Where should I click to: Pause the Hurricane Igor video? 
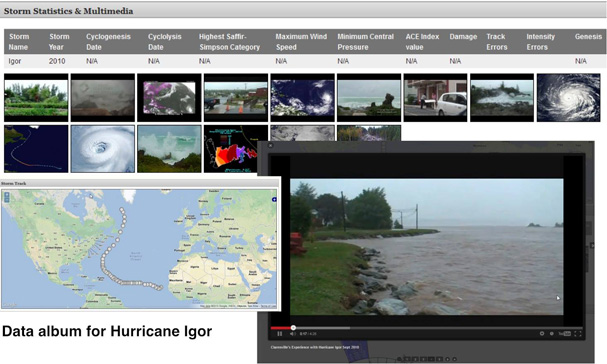tap(279, 333)
